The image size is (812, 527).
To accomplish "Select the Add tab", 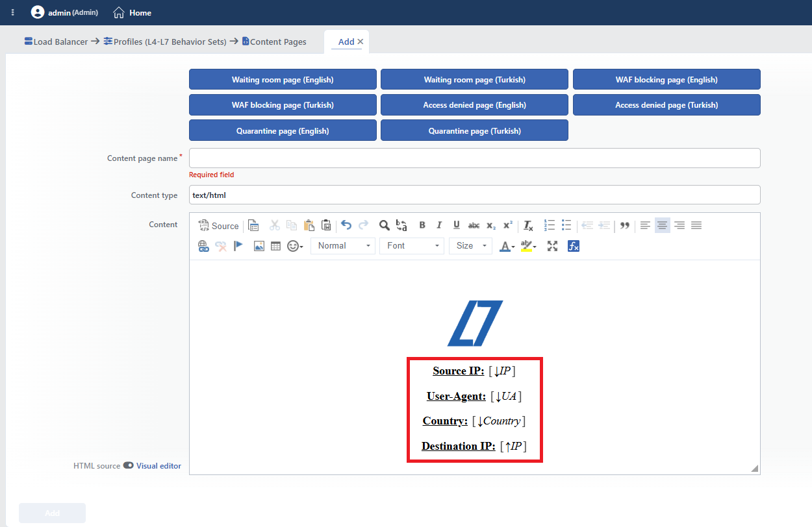I will pyautogui.click(x=346, y=42).
